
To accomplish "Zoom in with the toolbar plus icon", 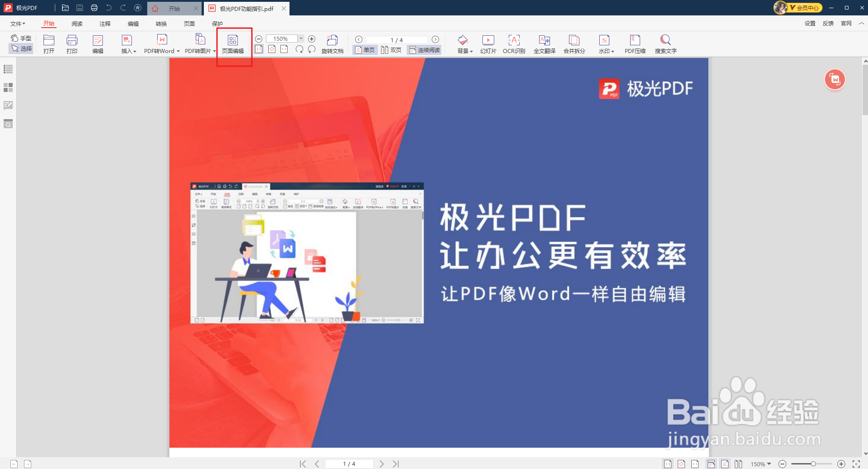I will pos(312,39).
